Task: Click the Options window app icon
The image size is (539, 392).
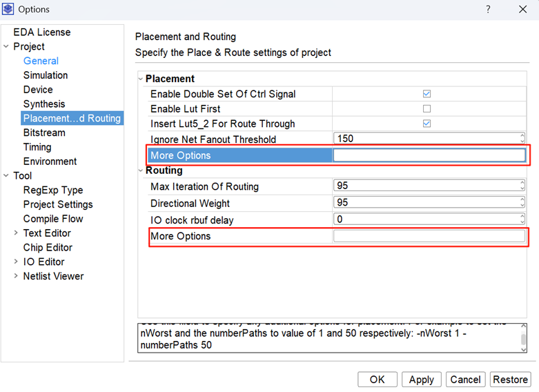Action: click(x=8, y=10)
